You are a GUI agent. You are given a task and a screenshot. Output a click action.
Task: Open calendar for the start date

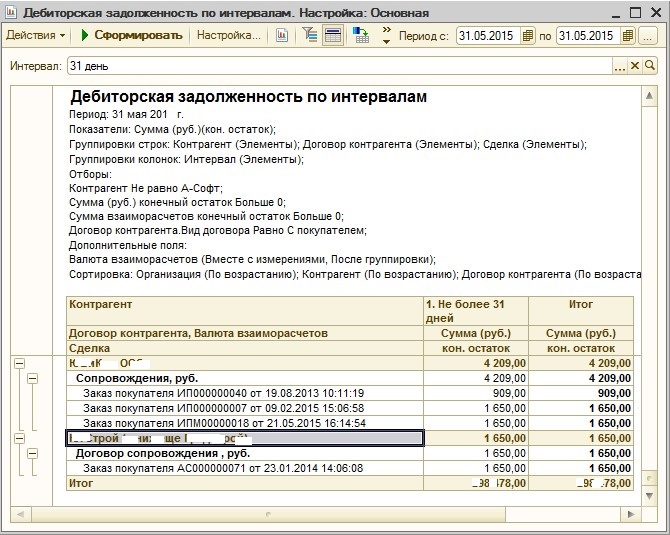[528, 35]
